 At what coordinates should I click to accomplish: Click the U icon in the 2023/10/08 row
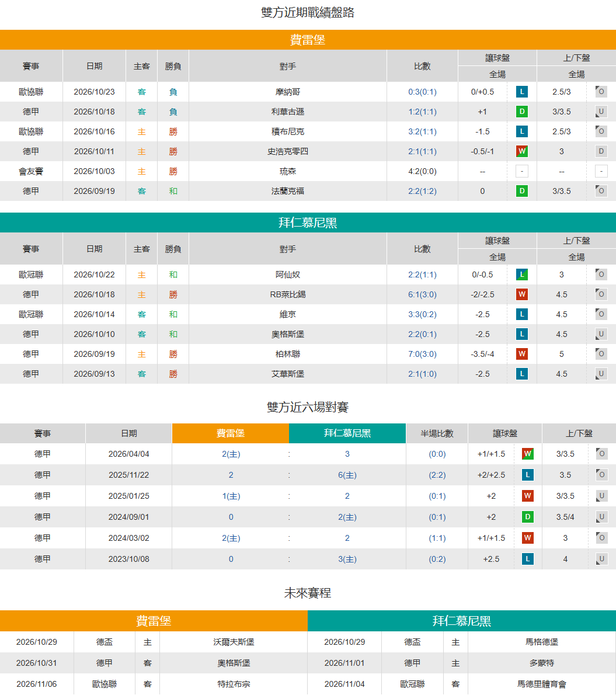point(601,559)
